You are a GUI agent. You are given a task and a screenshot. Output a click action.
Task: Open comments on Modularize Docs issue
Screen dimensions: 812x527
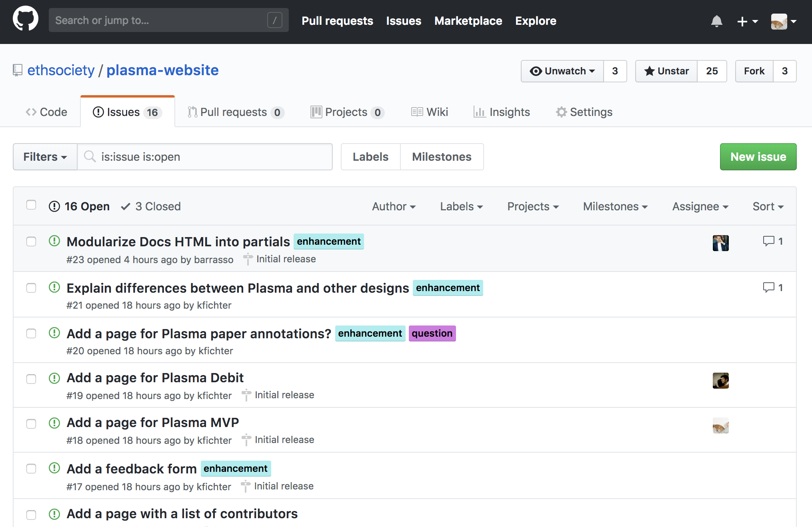pyautogui.click(x=773, y=241)
